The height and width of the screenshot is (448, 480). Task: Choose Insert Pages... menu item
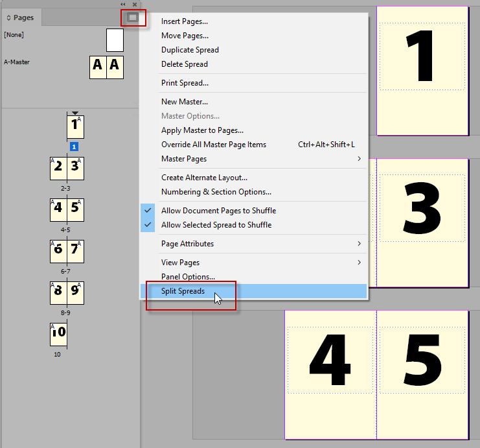point(184,21)
